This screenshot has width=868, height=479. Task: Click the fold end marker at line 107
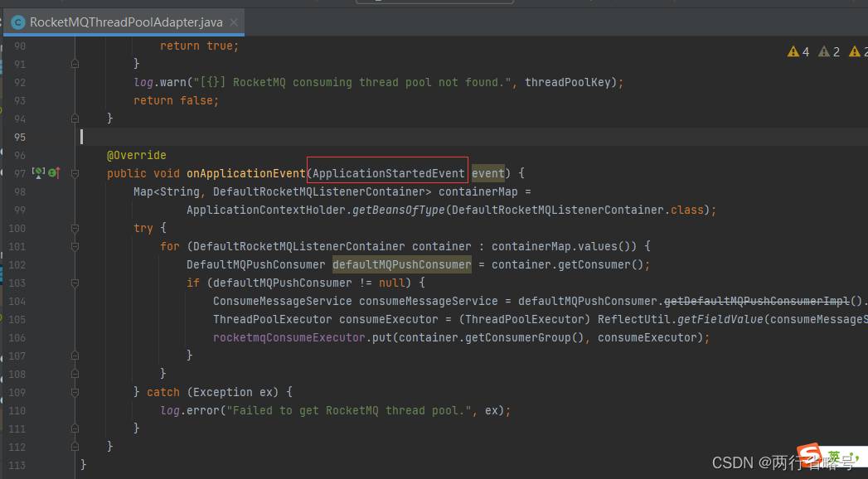[x=75, y=356]
